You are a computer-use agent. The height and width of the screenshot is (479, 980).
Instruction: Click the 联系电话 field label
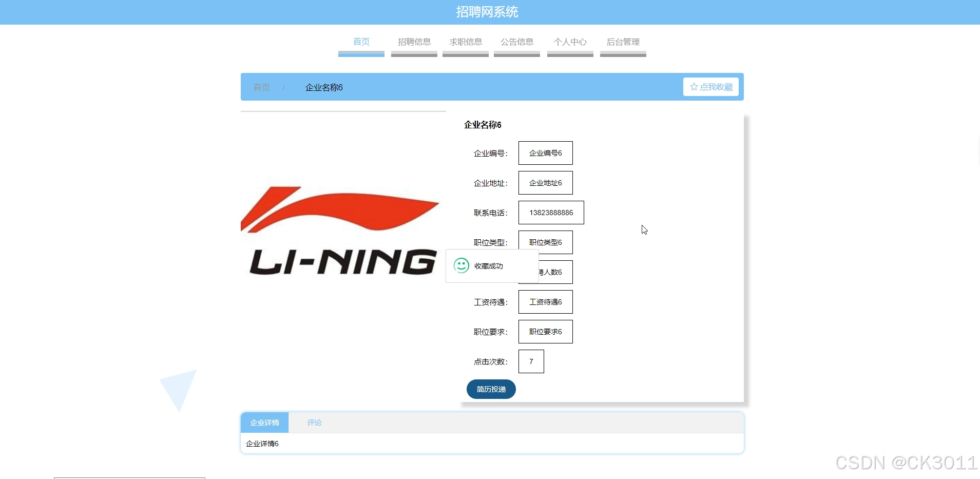click(491, 213)
